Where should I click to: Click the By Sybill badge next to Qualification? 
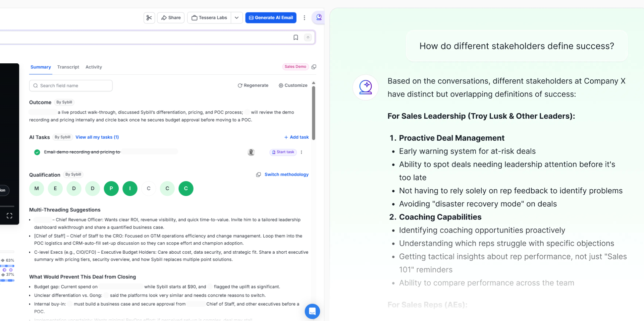point(73,175)
